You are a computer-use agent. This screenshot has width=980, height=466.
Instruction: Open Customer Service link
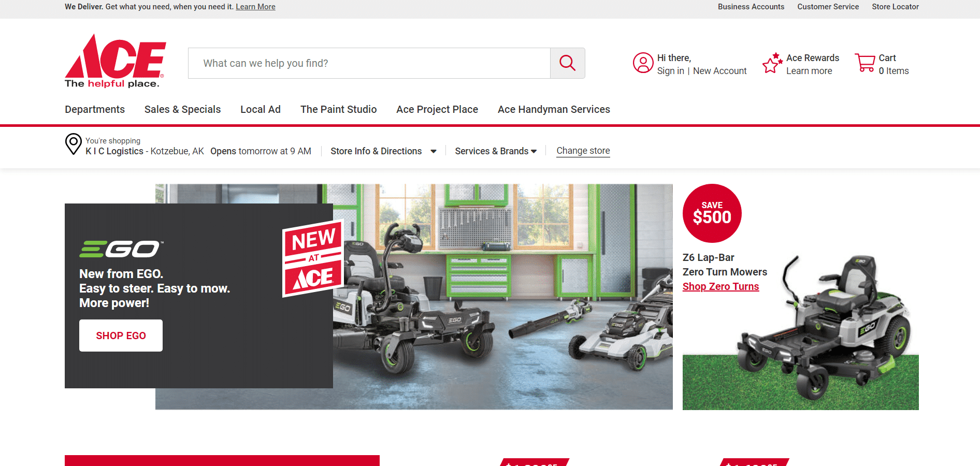(x=828, y=7)
